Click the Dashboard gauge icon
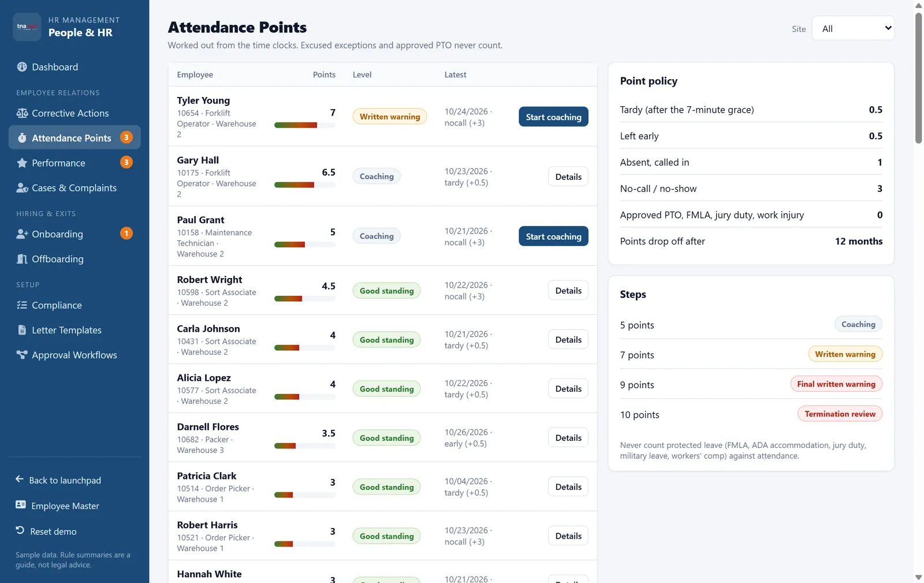 [x=22, y=67]
